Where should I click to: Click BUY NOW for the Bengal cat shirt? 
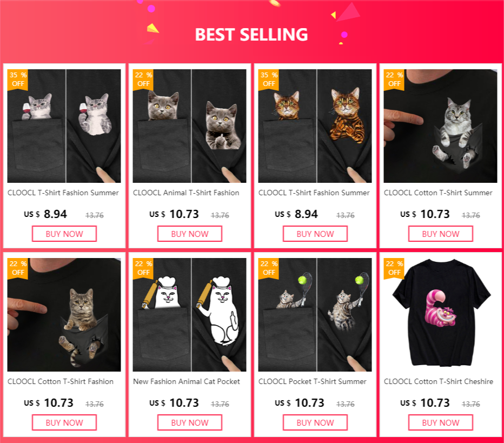315,234
